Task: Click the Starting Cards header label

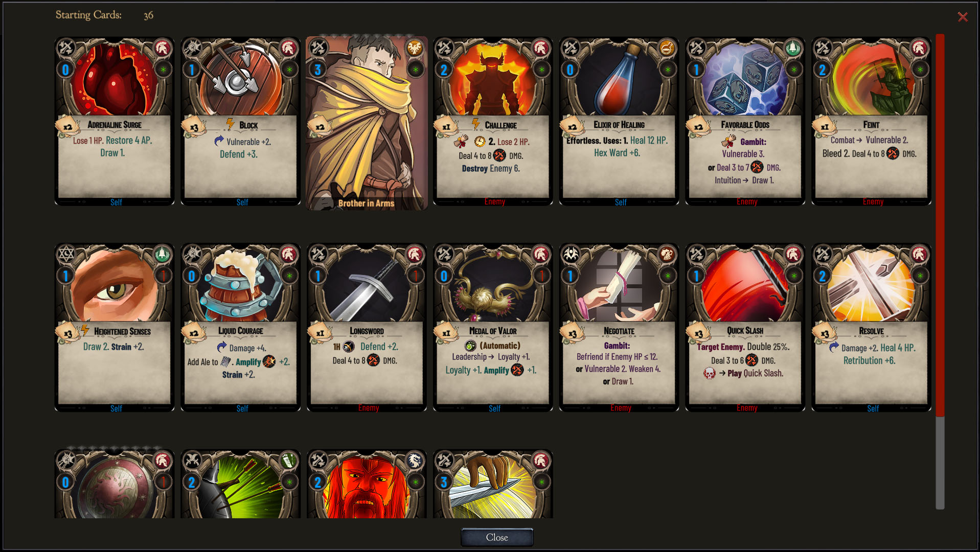Action: [x=88, y=15]
